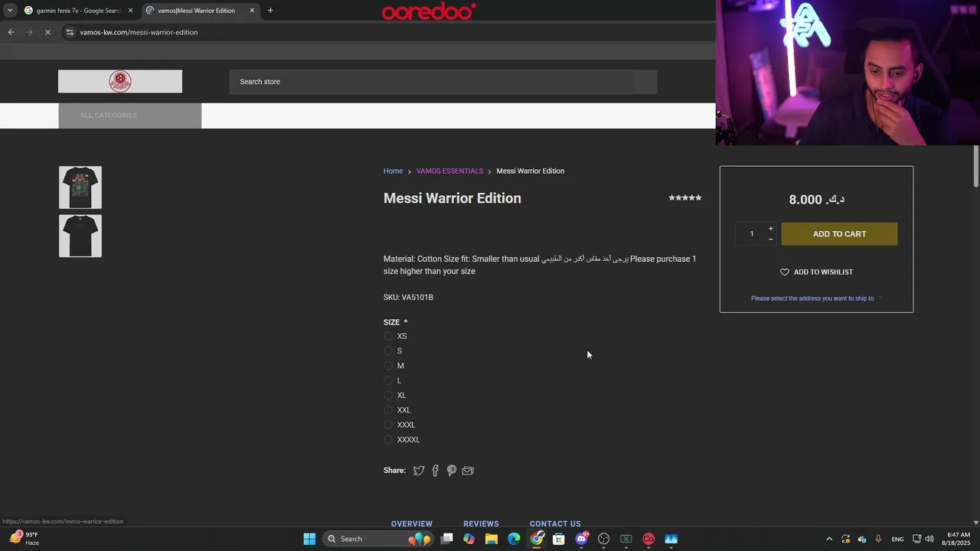
Task: Go back with the browser back arrow
Action: 11,32
